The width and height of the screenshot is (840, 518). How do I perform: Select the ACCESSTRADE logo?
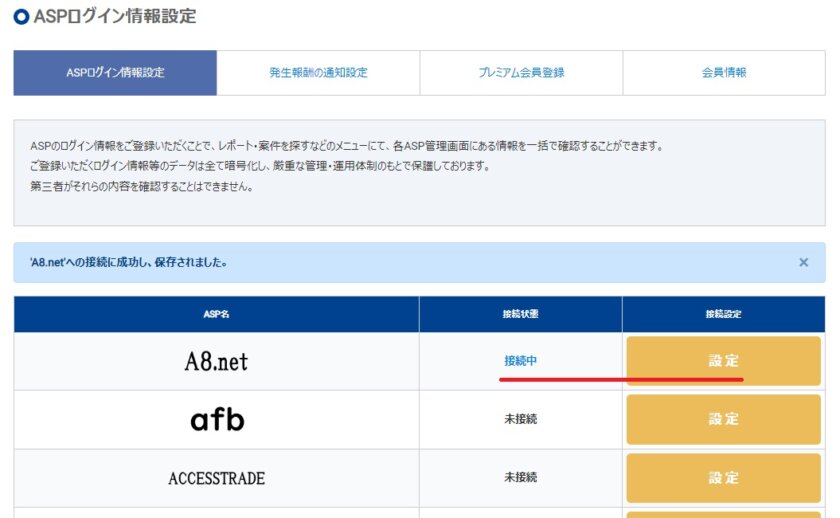click(x=216, y=478)
